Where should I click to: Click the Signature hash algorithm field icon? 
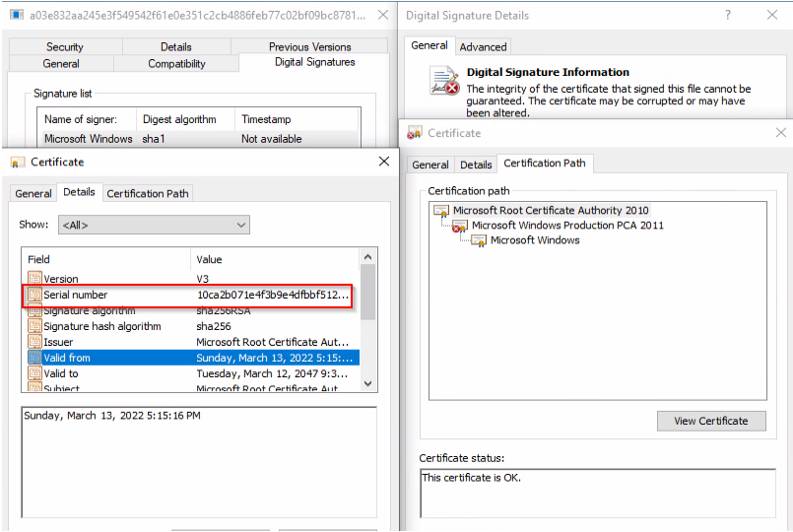34,326
